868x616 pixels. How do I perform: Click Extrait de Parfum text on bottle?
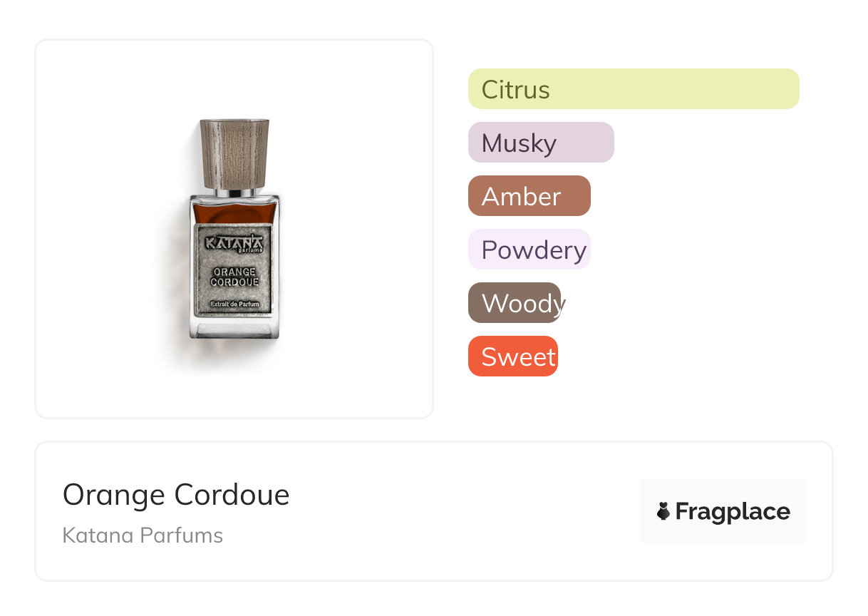click(234, 304)
